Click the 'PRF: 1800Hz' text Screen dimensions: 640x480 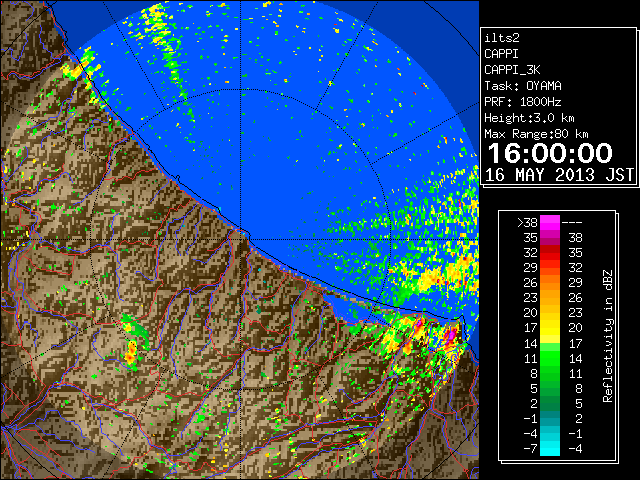523,102
